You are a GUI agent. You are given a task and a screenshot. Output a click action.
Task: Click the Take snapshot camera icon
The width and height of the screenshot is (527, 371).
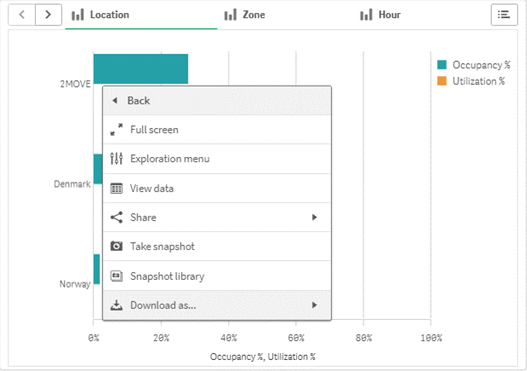[117, 246]
